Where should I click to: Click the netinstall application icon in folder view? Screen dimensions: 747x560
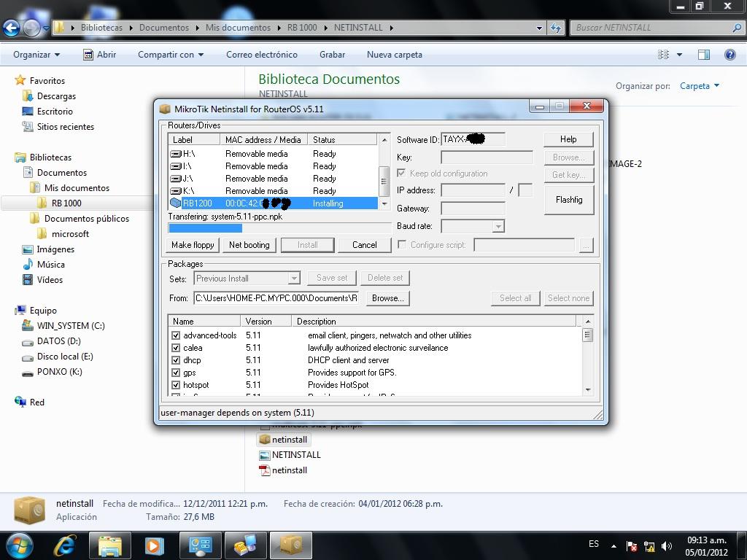click(264, 440)
